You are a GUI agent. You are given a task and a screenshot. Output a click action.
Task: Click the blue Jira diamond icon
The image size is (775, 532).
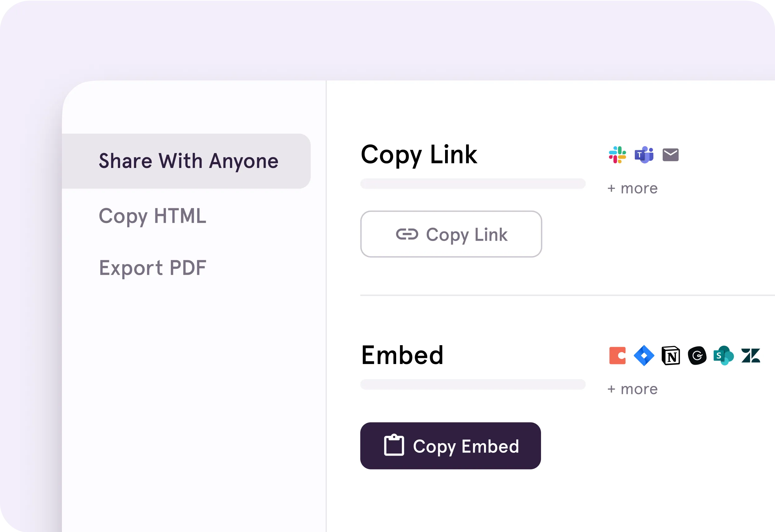click(x=643, y=356)
